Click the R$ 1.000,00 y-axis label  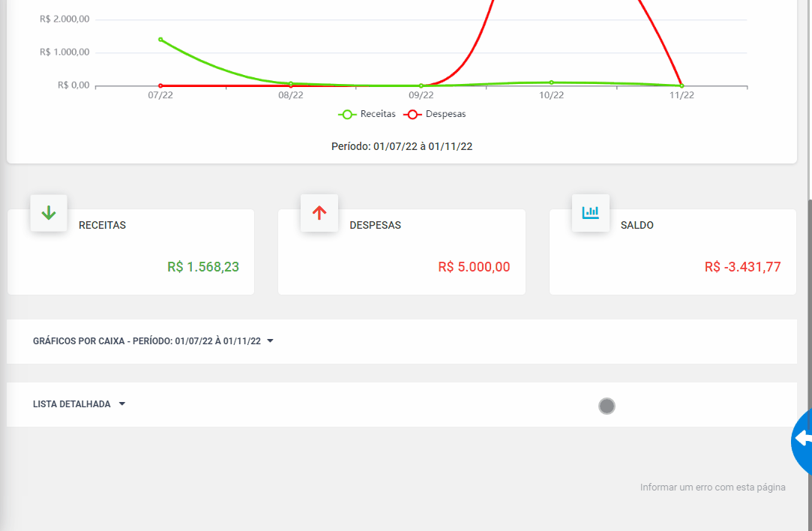pyautogui.click(x=64, y=52)
